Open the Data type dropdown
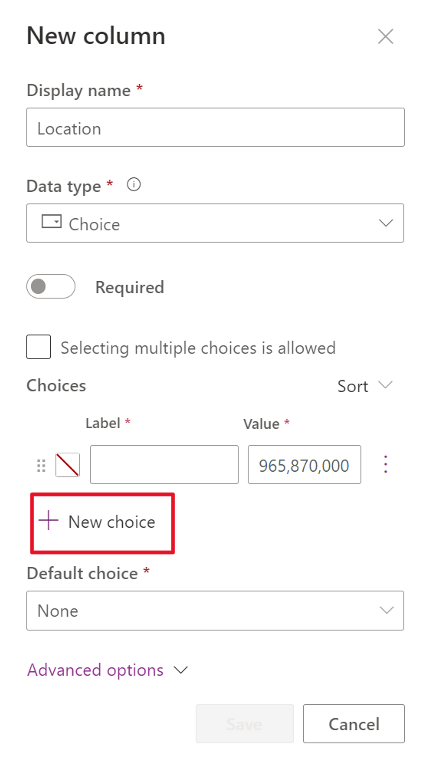The height and width of the screenshot is (762, 424). click(215, 223)
